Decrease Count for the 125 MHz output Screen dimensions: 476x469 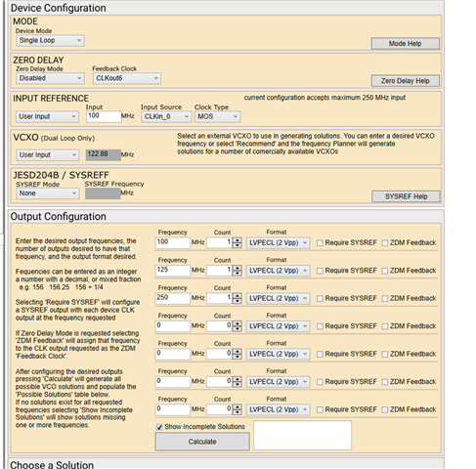click(x=238, y=274)
